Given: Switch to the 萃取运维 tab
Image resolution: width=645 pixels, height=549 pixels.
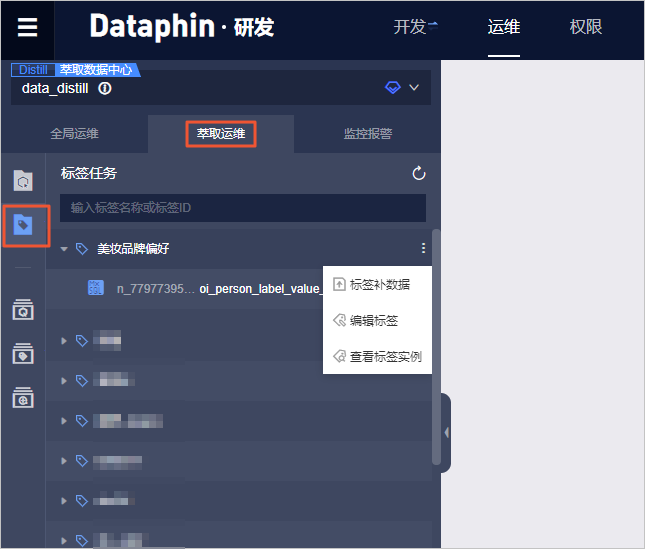Looking at the screenshot, I should (x=221, y=134).
